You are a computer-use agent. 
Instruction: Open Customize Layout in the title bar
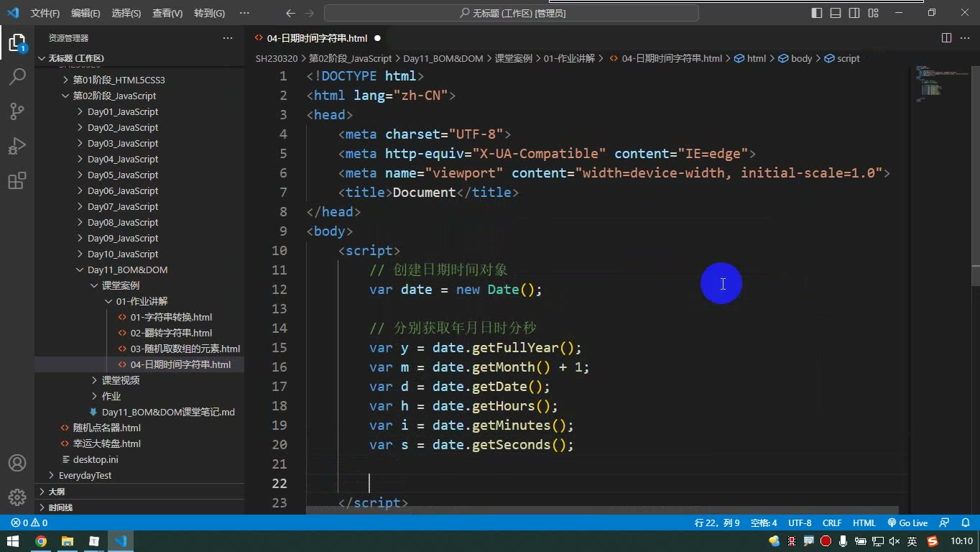coord(873,13)
